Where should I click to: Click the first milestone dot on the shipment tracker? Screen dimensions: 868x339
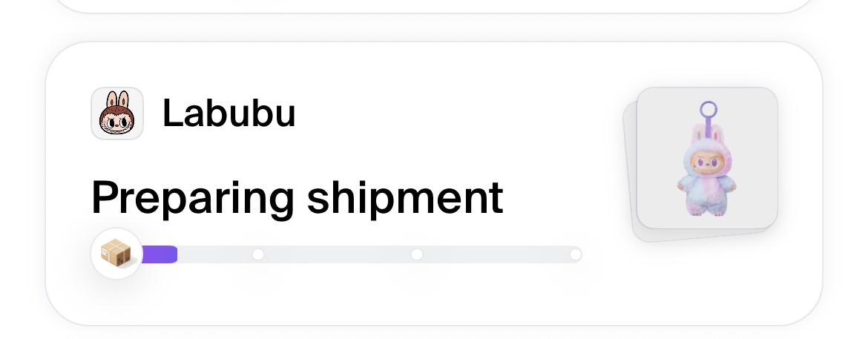point(258,254)
